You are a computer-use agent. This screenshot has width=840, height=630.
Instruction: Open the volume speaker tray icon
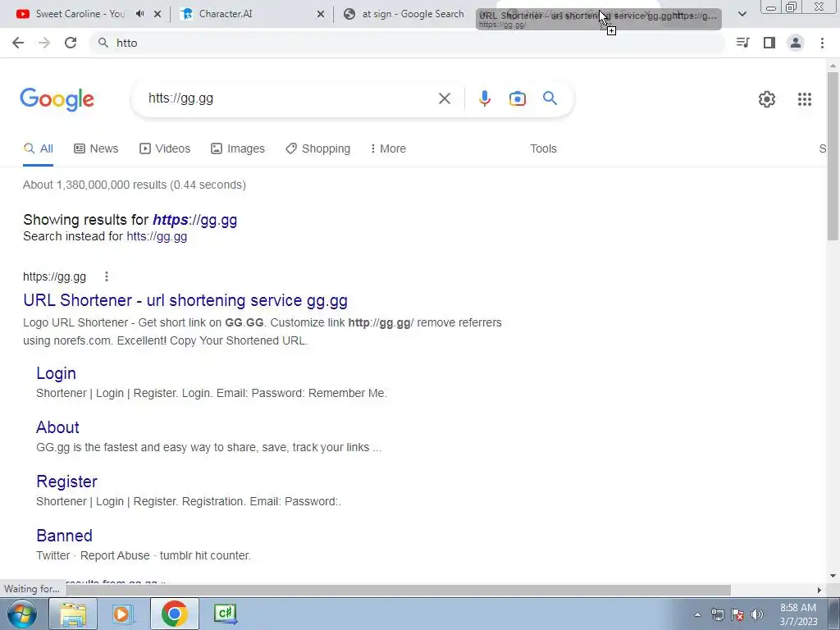pyautogui.click(x=757, y=614)
